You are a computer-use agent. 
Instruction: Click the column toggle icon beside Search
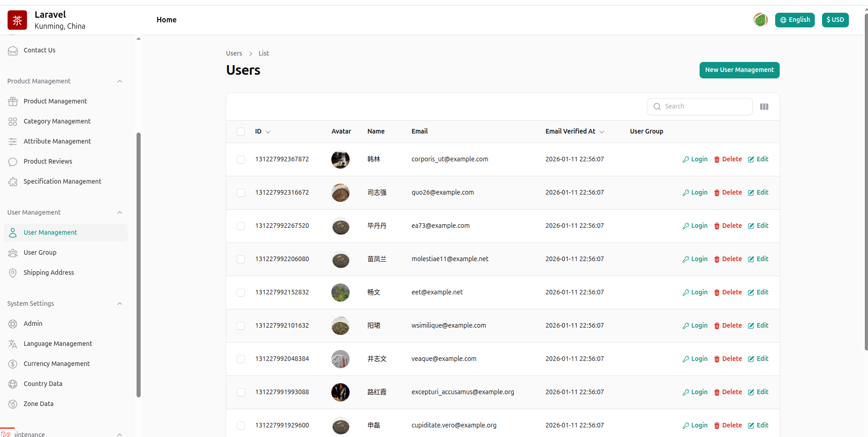(x=764, y=107)
